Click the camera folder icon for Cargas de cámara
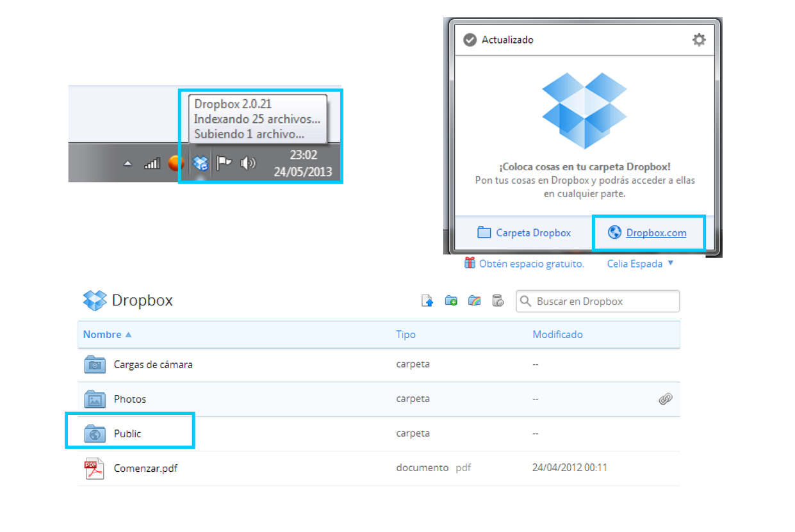This screenshot has height=532, width=795. pyautogui.click(x=95, y=364)
